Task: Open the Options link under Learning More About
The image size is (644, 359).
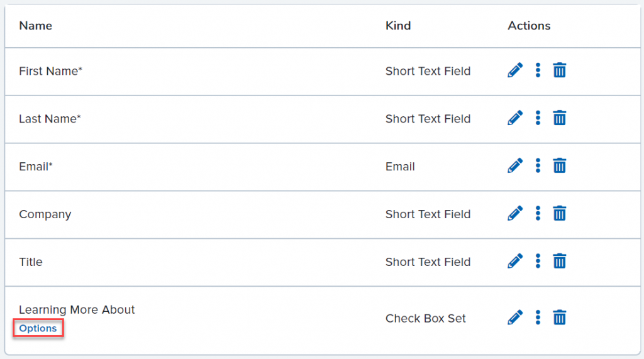Action: 38,328
